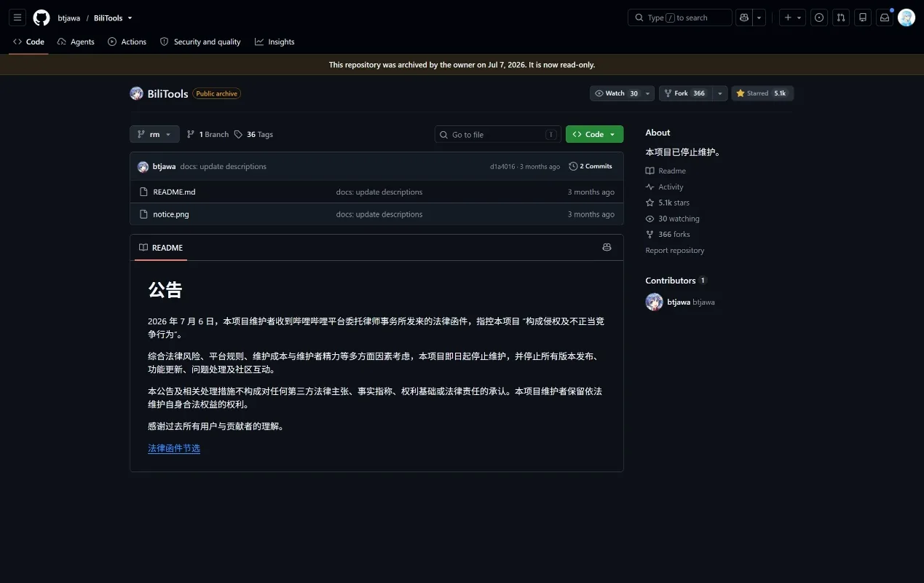Open latest commit message docs: update descriptions
Viewport: 924px width, 583px height.
click(x=224, y=166)
